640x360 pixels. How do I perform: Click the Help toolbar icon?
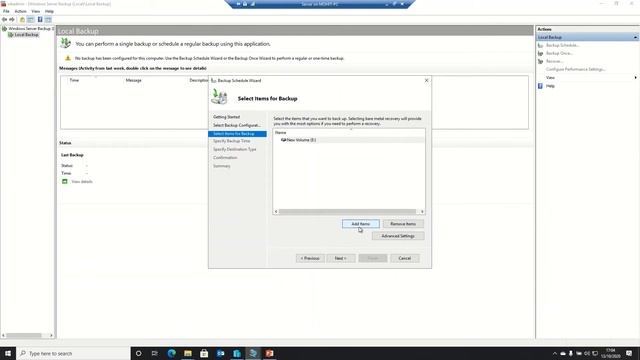coord(40,20)
